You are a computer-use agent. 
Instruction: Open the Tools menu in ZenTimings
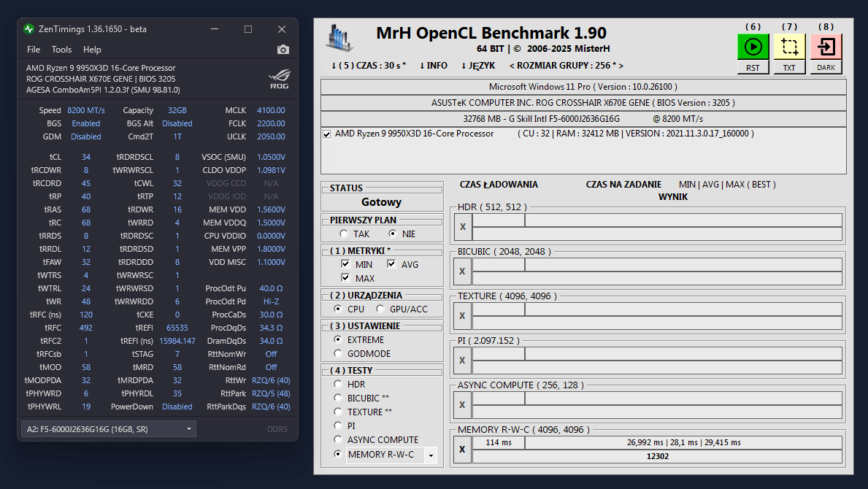[x=61, y=49]
